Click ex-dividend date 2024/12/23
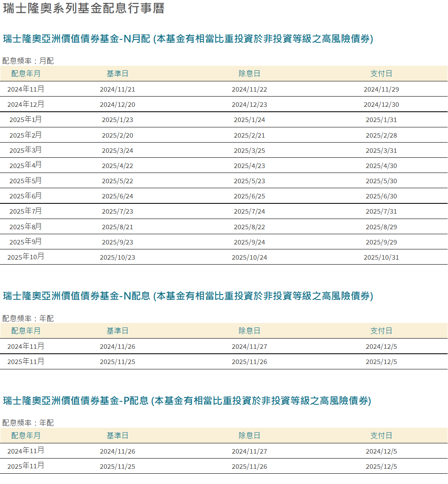This screenshot has width=448, height=484. pos(249,105)
